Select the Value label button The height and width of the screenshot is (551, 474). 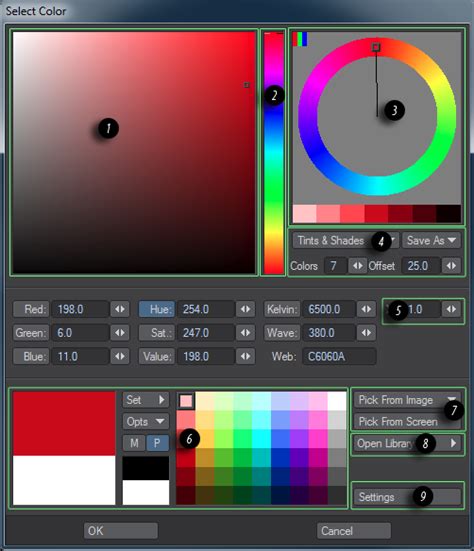tap(157, 356)
